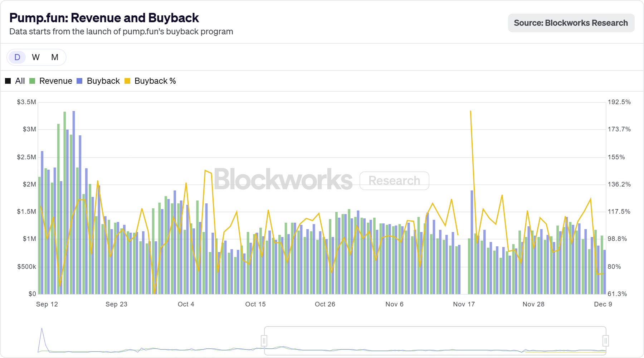The height and width of the screenshot is (358, 644).
Task: Switch to Weekly granularity with the W toggle
Action: (36, 57)
